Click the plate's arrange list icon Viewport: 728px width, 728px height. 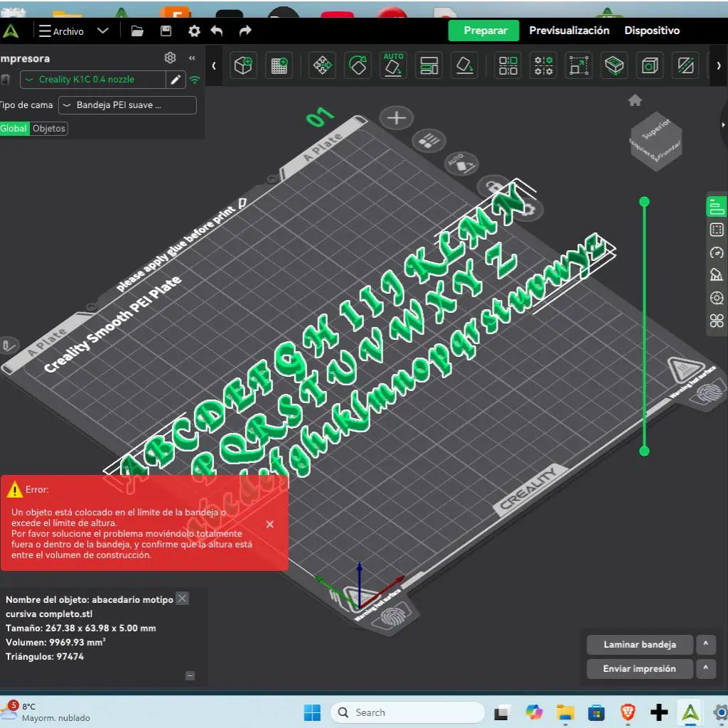point(429,140)
